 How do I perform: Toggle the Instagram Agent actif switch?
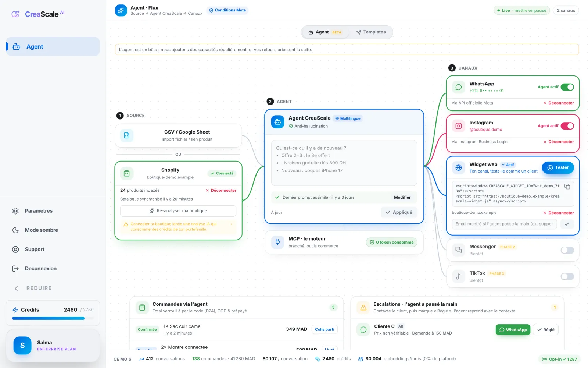click(x=567, y=126)
